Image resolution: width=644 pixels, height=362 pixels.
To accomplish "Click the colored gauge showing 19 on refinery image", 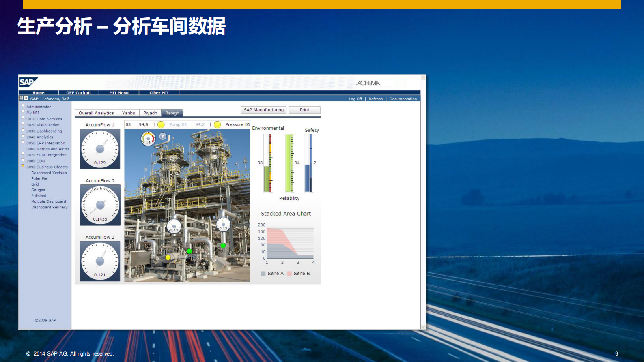I will click(x=148, y=138).
